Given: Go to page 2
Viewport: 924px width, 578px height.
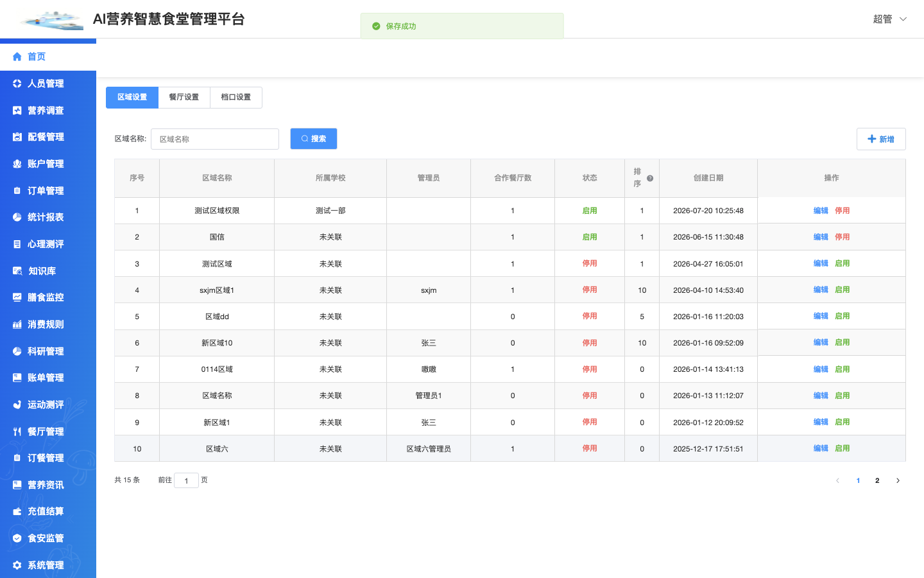Looking at the screenshot, I should click(x=877, y=480).
